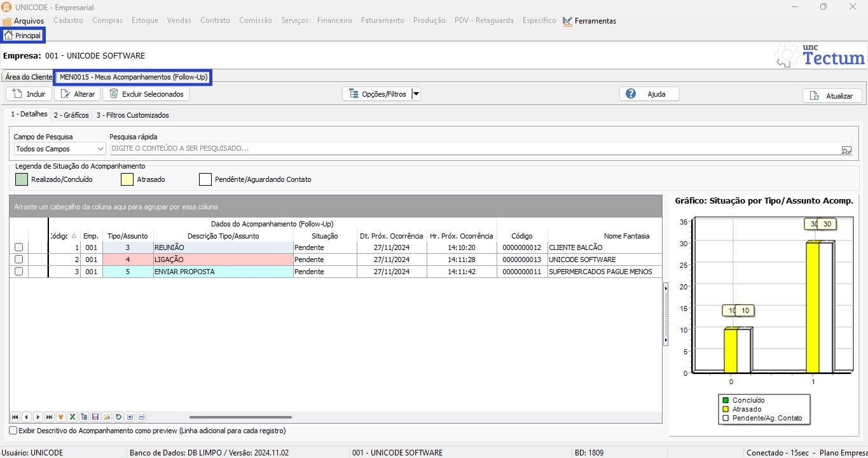The image size is (868, 458).
Task: Select the LIGAÇÃO row checkbox
Action: tap(18, 260)
